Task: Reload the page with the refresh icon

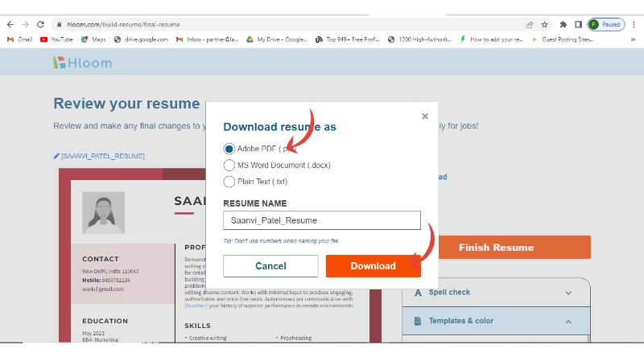Action: [41, 25]
